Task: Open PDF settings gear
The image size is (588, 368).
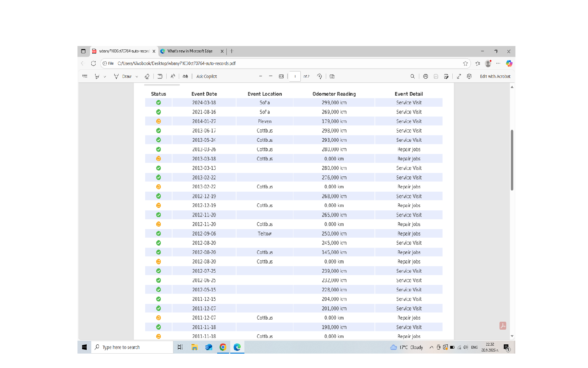Action: click(469, 76)
